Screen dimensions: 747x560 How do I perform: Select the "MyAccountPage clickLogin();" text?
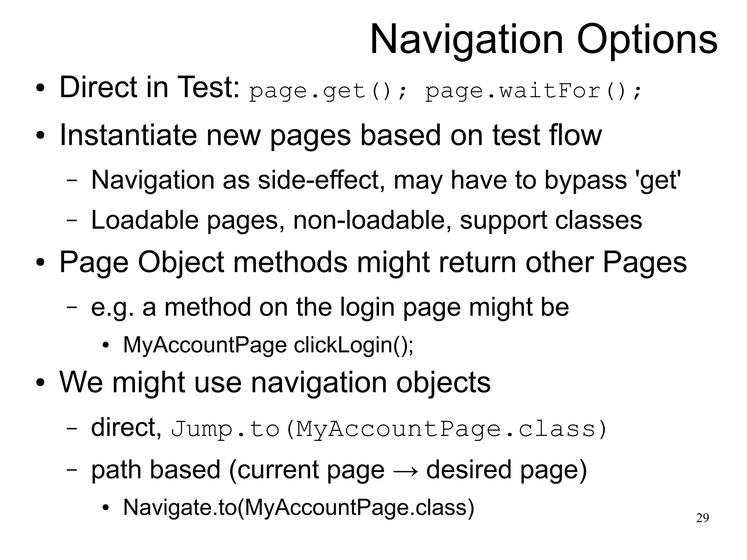268,345
